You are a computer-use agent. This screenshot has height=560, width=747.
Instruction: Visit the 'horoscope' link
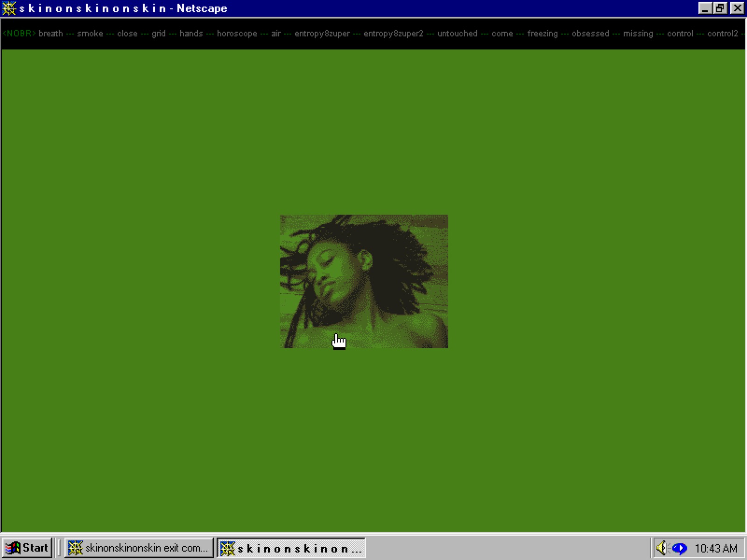[237, 34]
